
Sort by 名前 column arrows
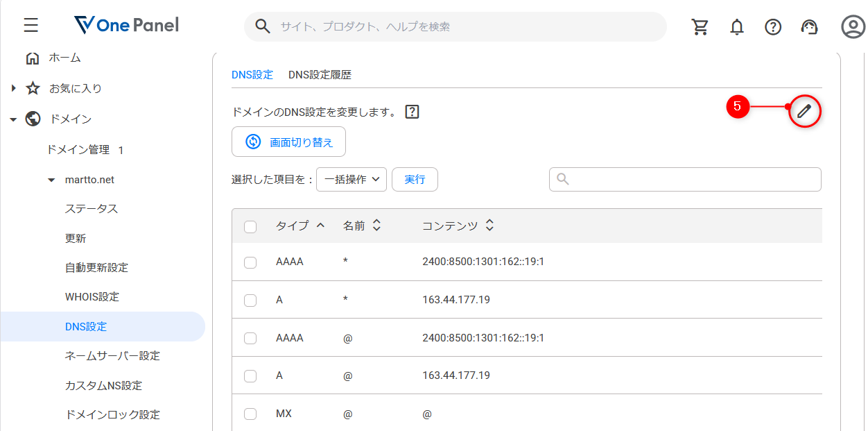pyautogui.click(x=376, y=226)
